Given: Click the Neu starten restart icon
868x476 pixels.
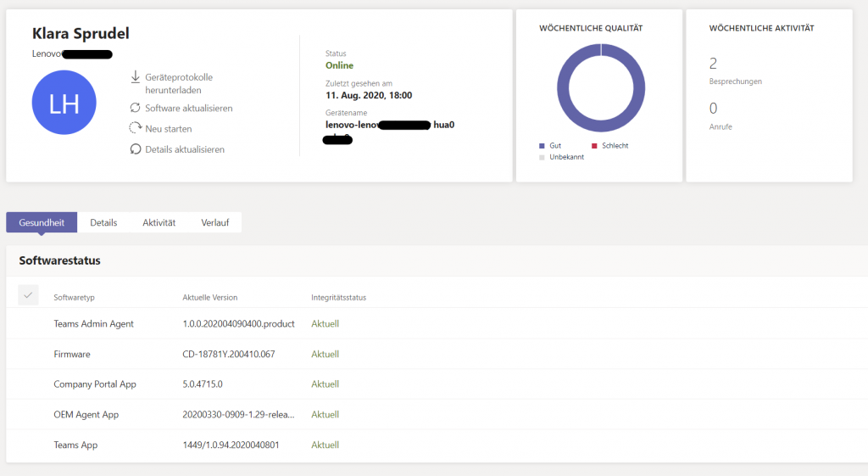Looking at the screenshot, I should point(135,128).
